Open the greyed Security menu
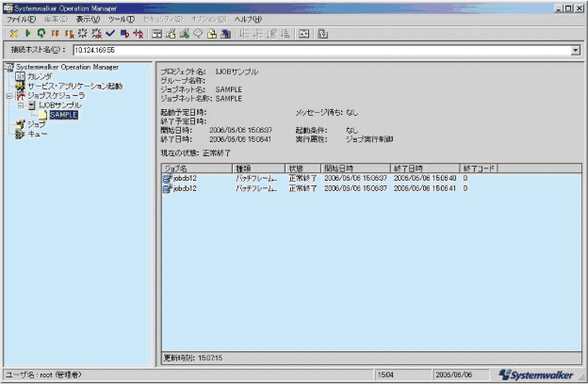This screenshot has width=588, height=384. coord(163,19)
